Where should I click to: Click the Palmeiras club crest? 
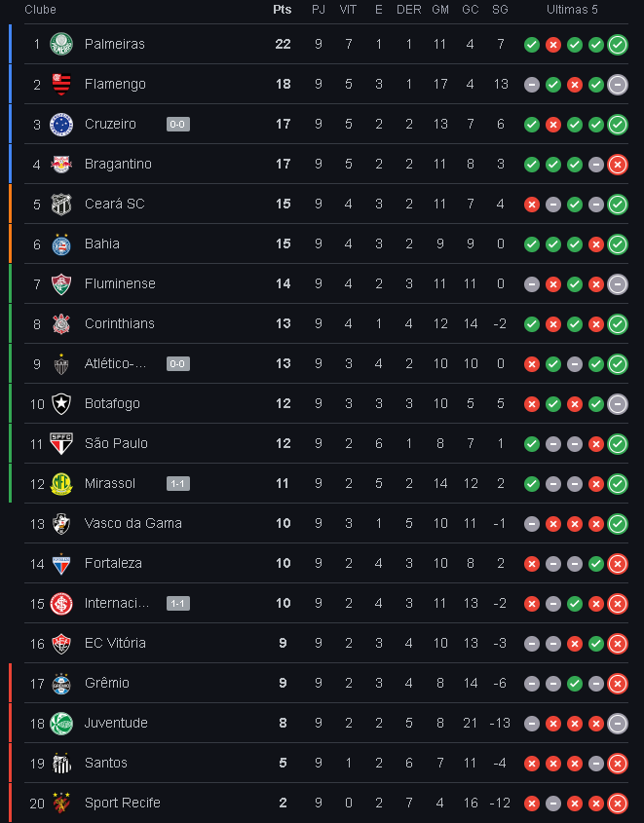pos(60,44)
